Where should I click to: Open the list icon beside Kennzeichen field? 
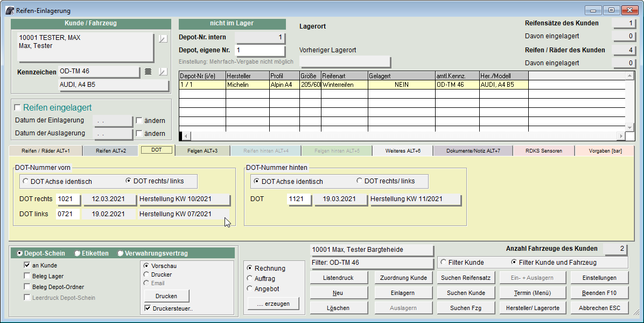pos(148,72)
